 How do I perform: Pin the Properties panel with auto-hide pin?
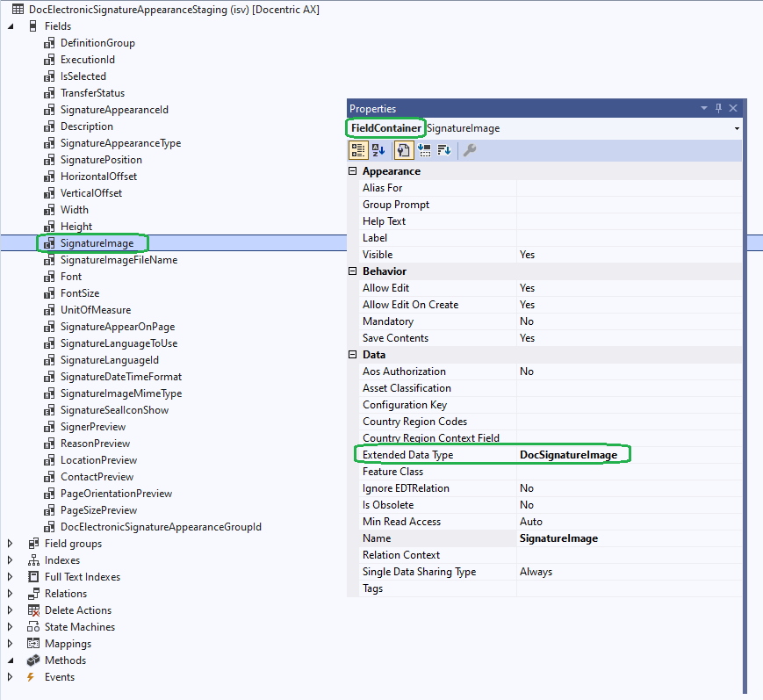718,108
